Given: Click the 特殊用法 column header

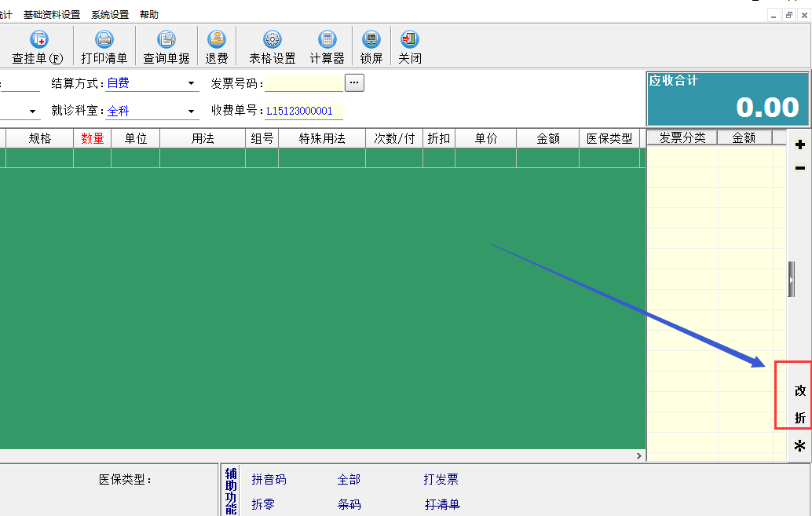Looking at the screenshot, I should pyautogui.click(x=322, y=138).
